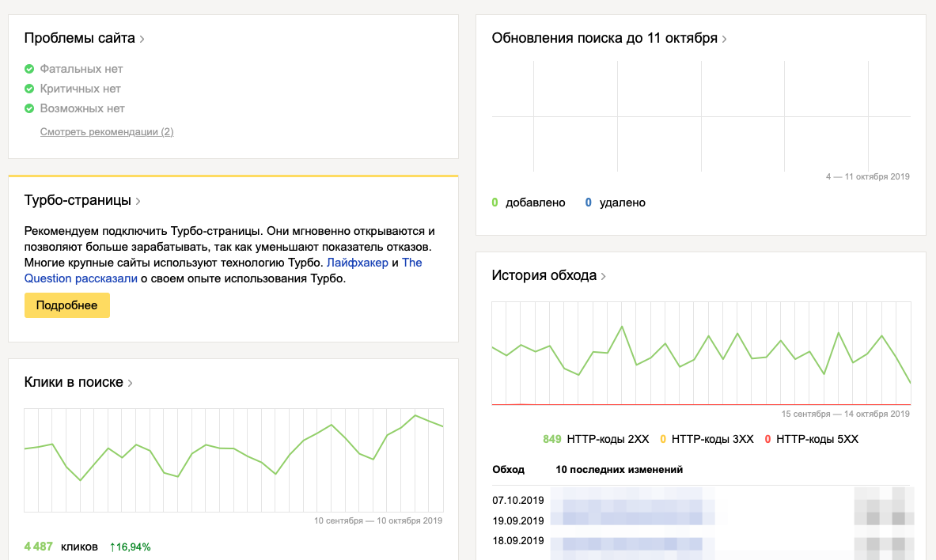Image resolution: width=936 pixels, height=560 pixels.
Task: Expand Клики в поиске chevron
Action: point(131,384)
